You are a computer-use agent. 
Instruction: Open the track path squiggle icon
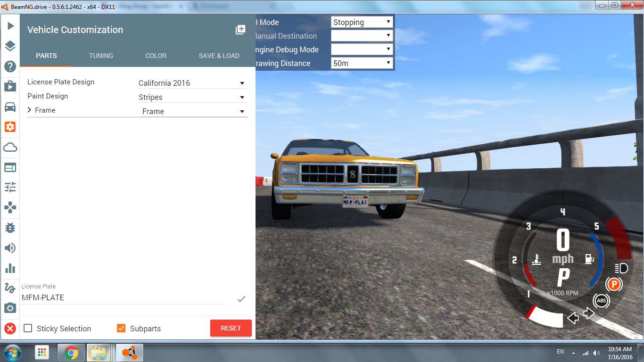[x=10, y=288]
